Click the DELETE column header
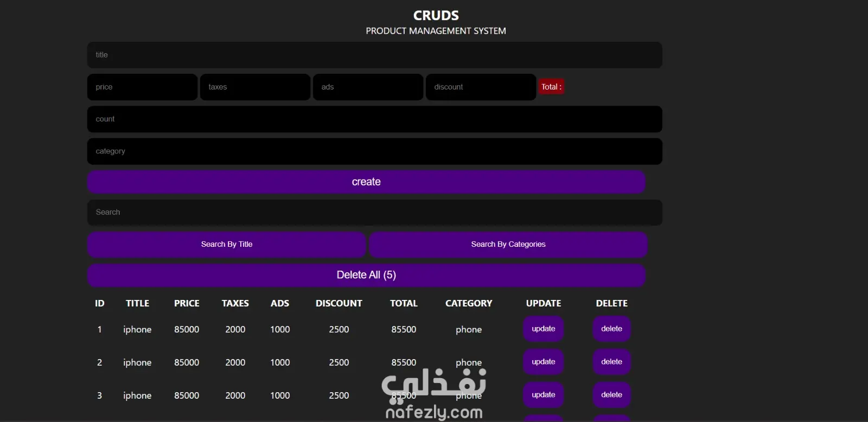The image size is (868, 422). point(611,303)
